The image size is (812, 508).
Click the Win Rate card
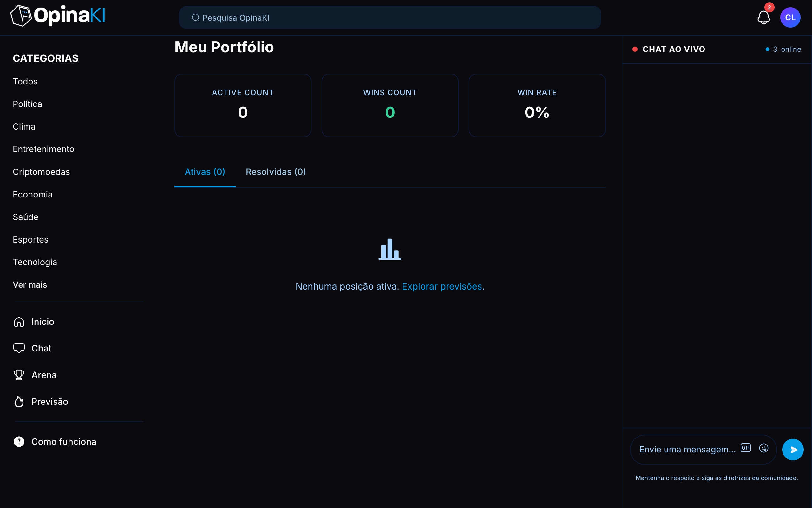pos(537,105)
